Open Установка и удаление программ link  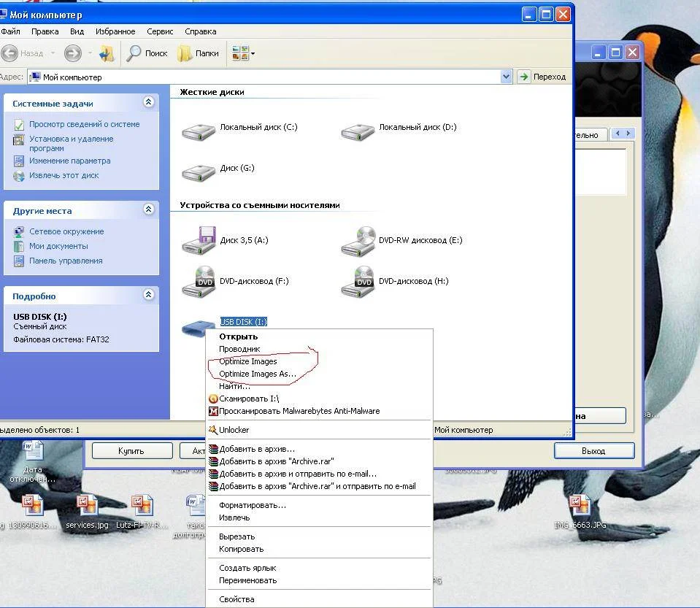[x=72, y=143]
